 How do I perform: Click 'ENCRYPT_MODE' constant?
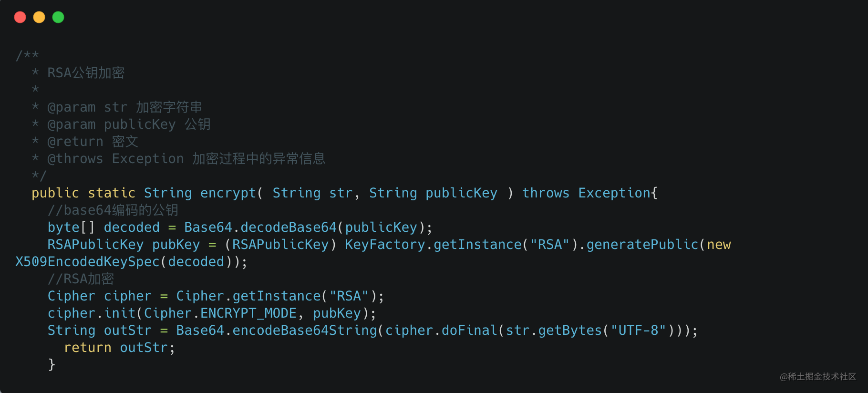248,313
